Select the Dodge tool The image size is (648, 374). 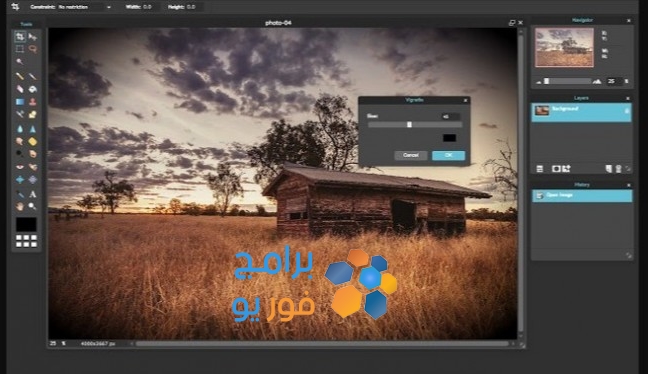pyautogui.click(x=19, y=154)
